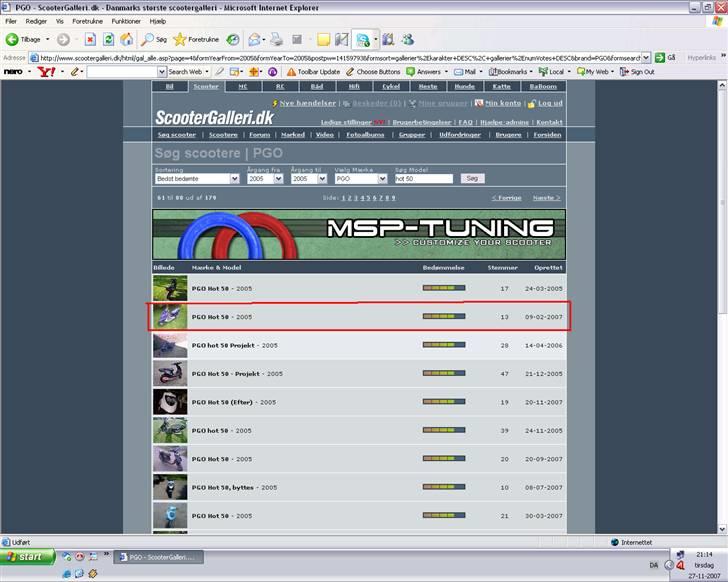Click the DA language indicator in tray
The height and width of the screenshot is (582, 728).
point(653,565)
